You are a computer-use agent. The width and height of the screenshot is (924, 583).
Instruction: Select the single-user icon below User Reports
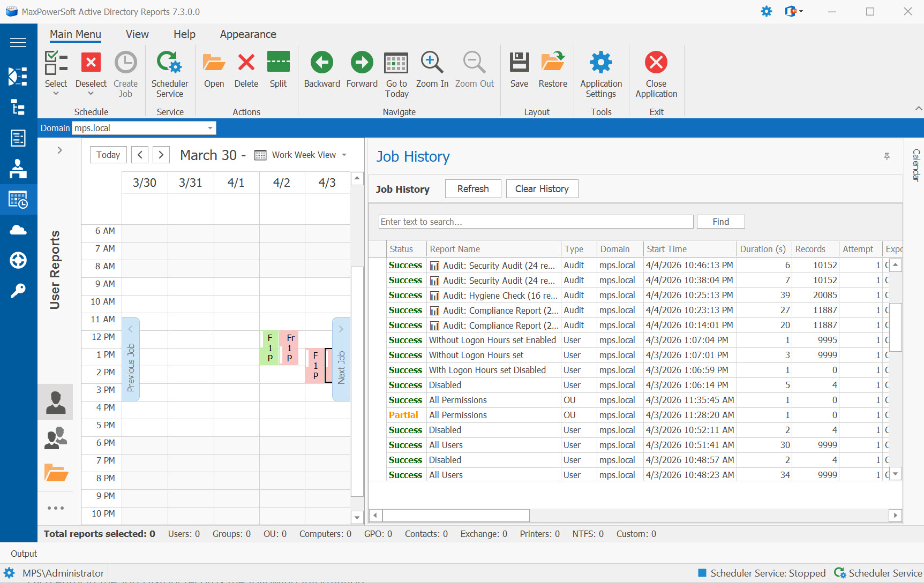(x=55, y=402)
